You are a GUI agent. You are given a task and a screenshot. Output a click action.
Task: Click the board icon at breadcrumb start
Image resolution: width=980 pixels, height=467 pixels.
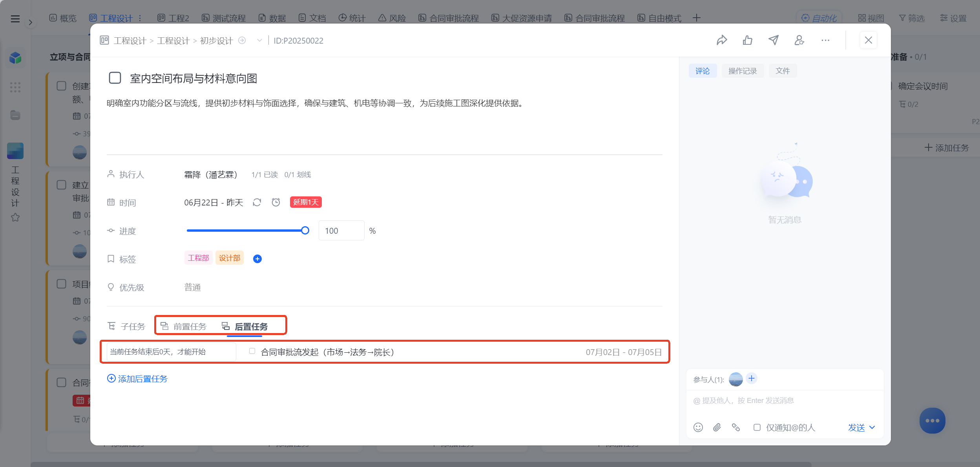tap(104, 40)
